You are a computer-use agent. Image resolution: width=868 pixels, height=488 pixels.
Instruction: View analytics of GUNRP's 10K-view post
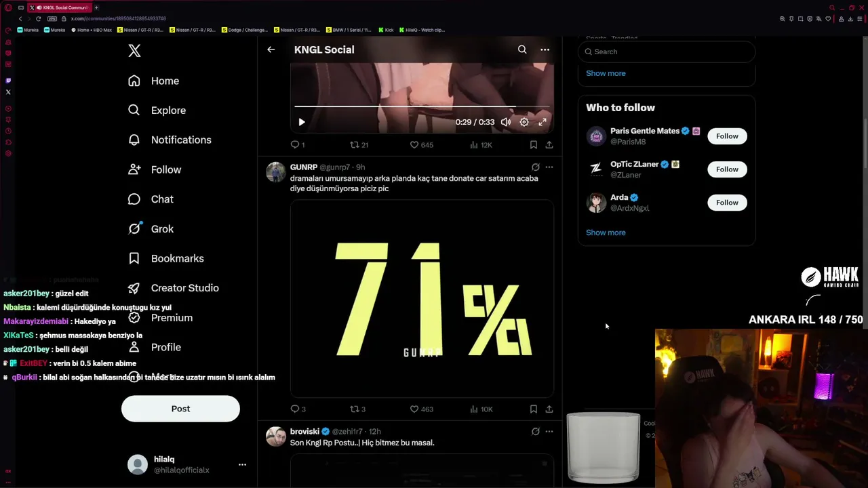[x=481, y=409]
